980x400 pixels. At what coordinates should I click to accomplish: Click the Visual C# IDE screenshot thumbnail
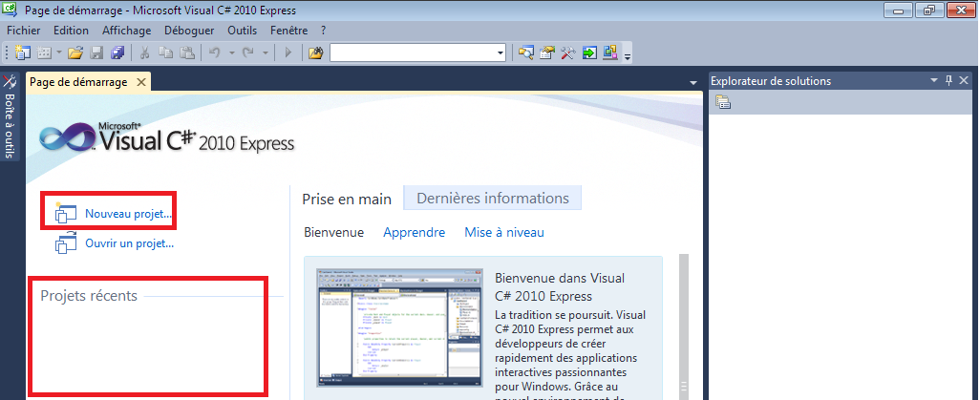(x=400, y=326)
